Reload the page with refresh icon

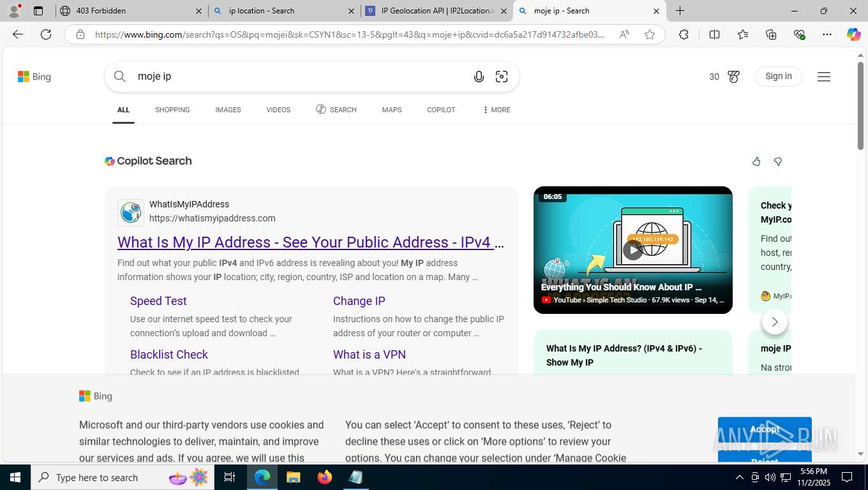[x=46, y=34]
